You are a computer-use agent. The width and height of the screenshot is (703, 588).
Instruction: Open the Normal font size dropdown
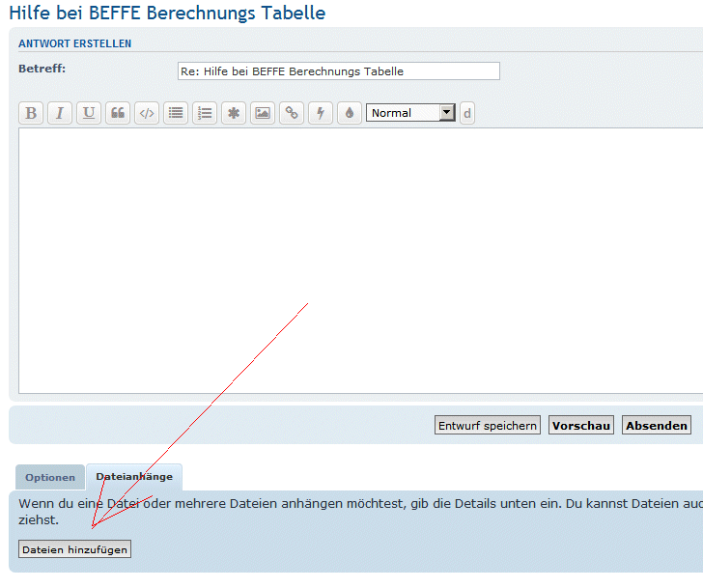(x=410, y=113)
